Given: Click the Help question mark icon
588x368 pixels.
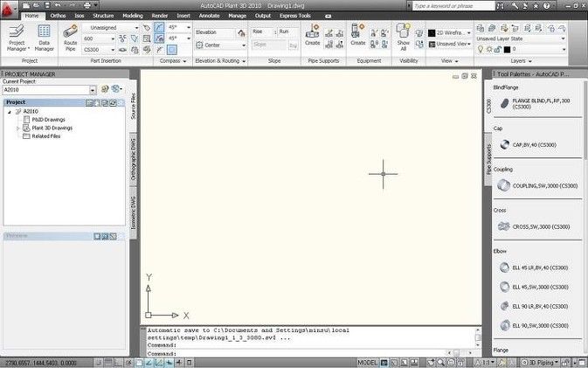Looking at the screenshot, I should click(546, 5).
